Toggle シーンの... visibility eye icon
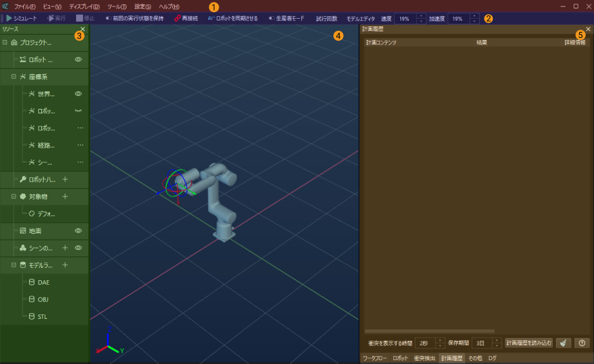594x364 pixels. (79, 248)
